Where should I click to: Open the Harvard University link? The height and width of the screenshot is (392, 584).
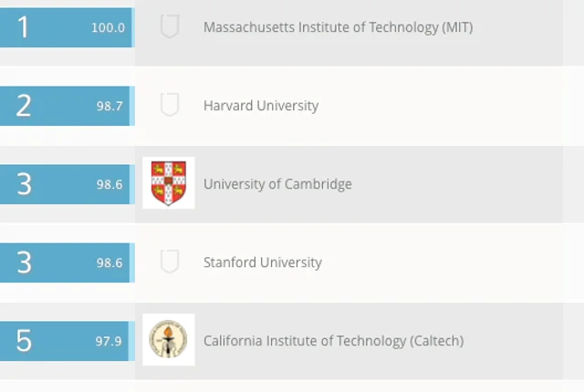point(261,106)
